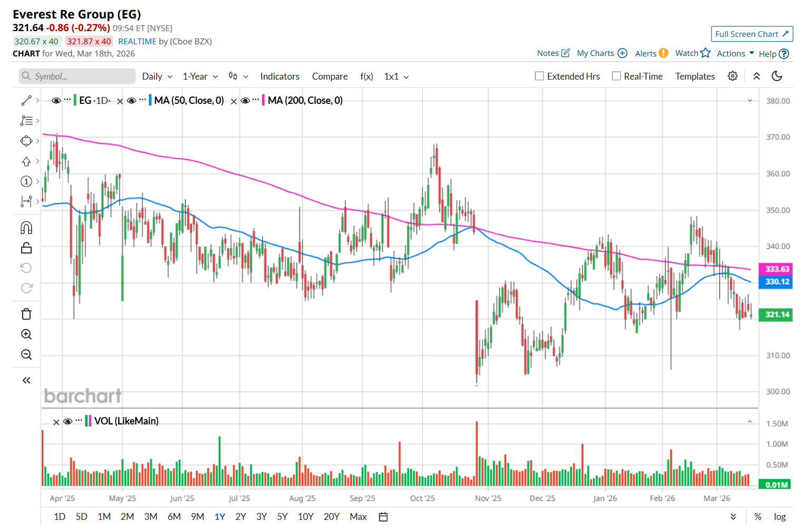Viewport: 809px width, 532px height.
Task: Select the Max time range
Action: pos(358,517)
